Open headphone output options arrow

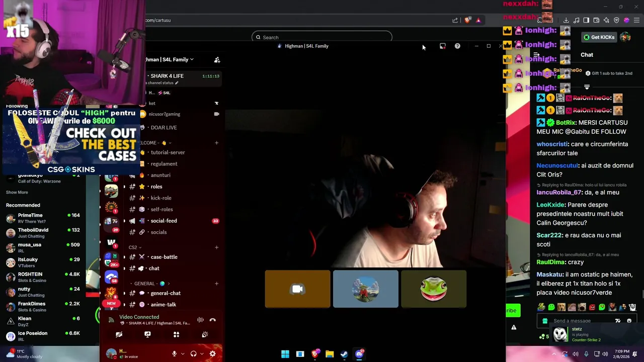(201, 354)
